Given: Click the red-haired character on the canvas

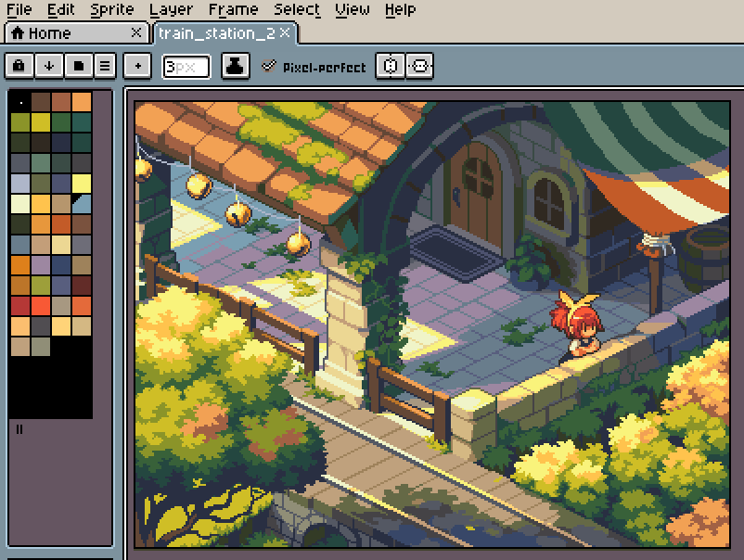Looking at the screenshot, I should click(577, 325).
